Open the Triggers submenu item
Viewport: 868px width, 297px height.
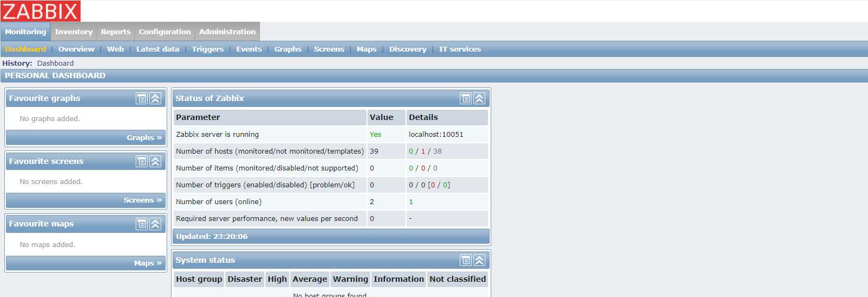tap(208, 49)
